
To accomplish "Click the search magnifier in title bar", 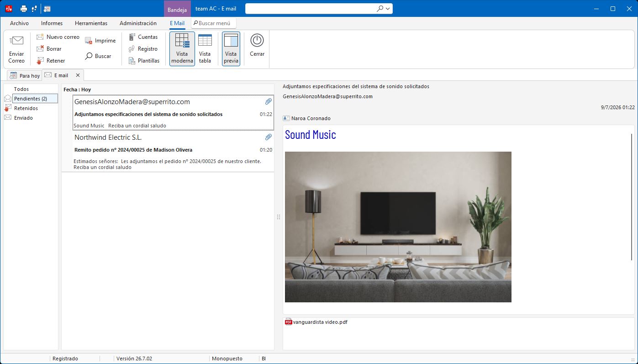I will (x=380, y=9).
